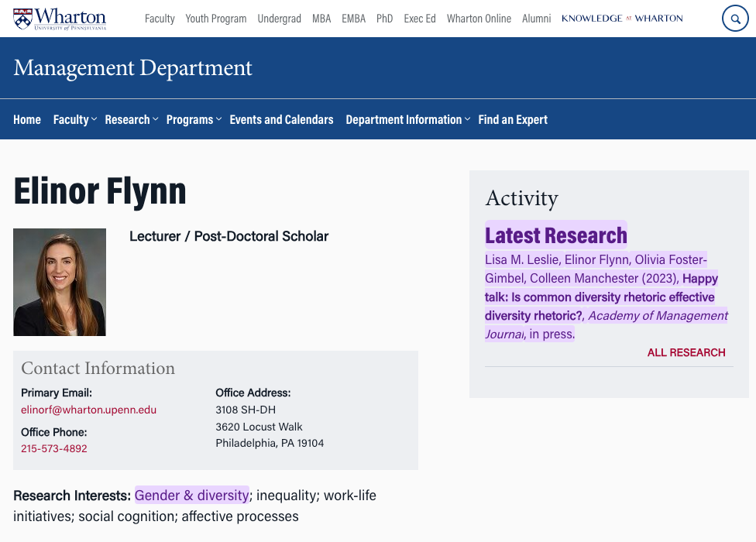Open Find an Expert
Viewport: 756px width, 542px height.
513,119
